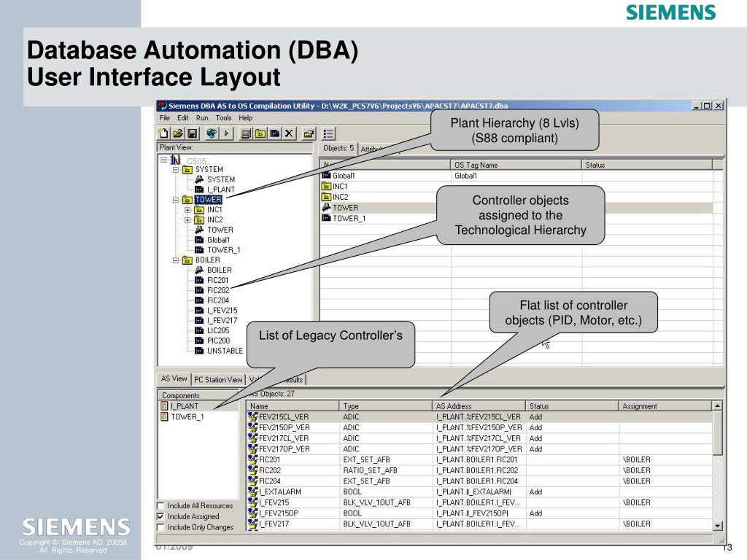Expand the INC2 folder node

click(x=187, y=220)
